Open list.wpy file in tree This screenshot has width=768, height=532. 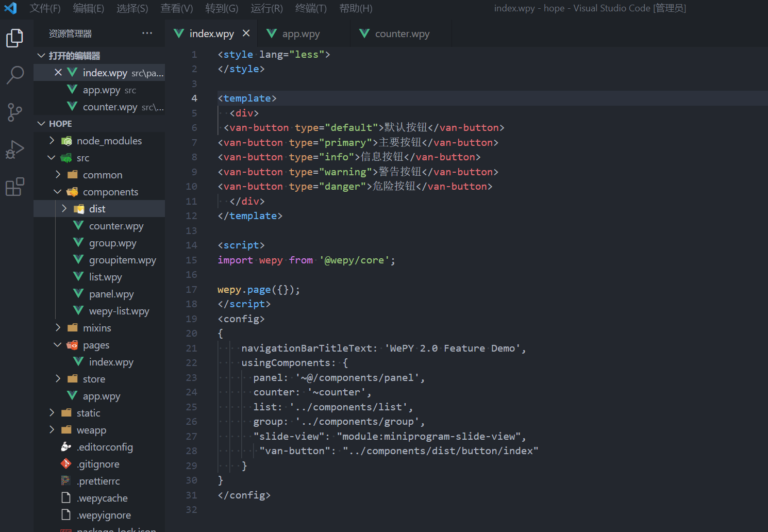[x=99, y=277]
